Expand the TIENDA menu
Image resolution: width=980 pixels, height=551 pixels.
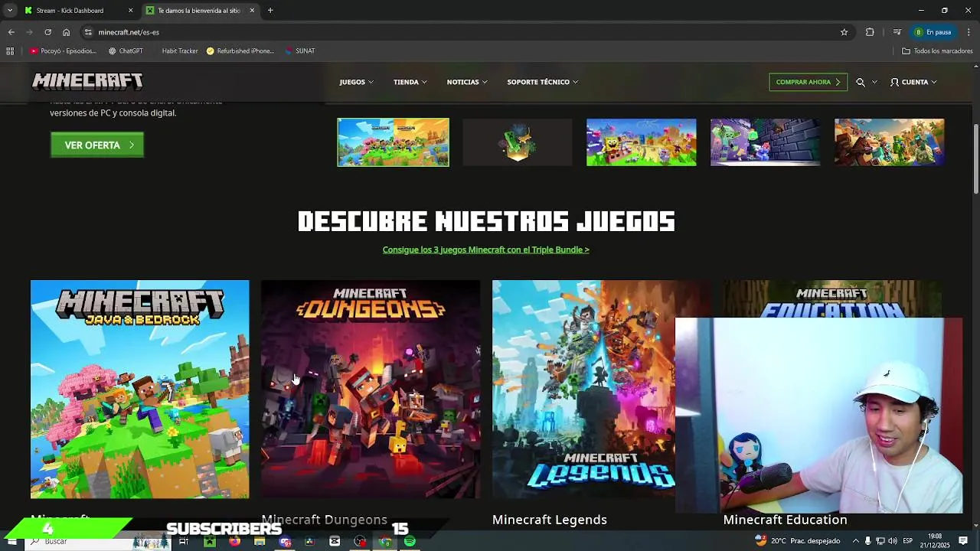(x=410, y=82)
